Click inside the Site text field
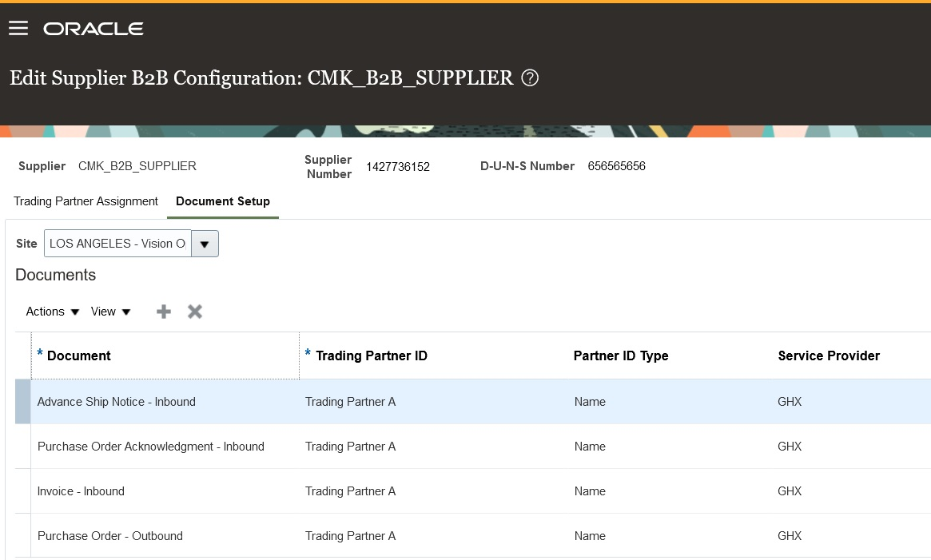 pyautogui.click(x=116, y=243)
